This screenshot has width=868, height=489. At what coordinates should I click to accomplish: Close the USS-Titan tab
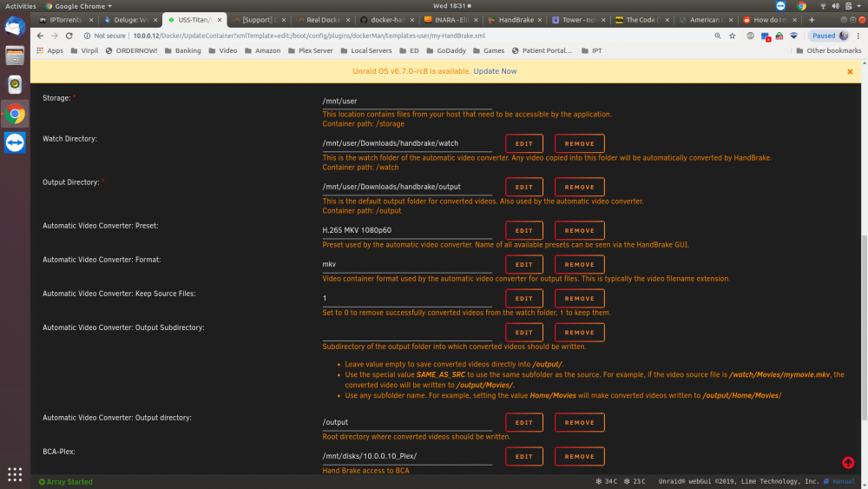pyautogui.click(x=220, y=19)
